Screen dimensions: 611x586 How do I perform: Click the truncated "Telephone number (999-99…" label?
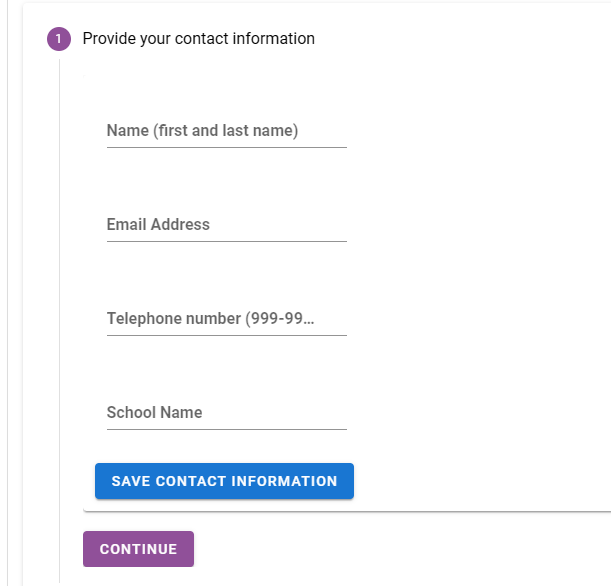point(210,319)
